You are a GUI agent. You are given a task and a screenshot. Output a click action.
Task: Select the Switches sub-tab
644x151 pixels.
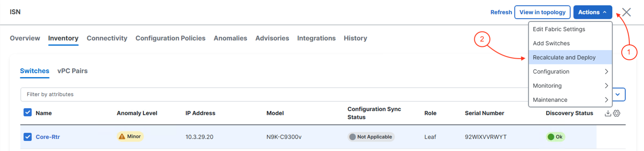pos(35,71)
